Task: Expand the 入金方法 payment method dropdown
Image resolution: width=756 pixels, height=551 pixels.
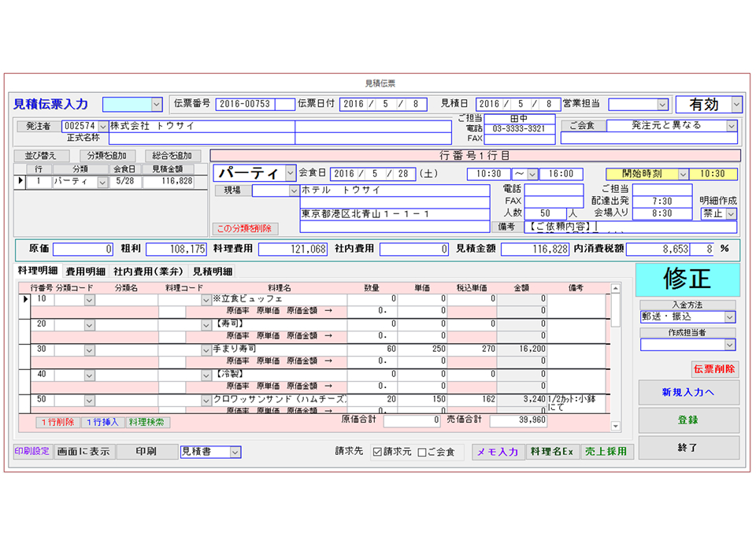Action: (729, 317)
